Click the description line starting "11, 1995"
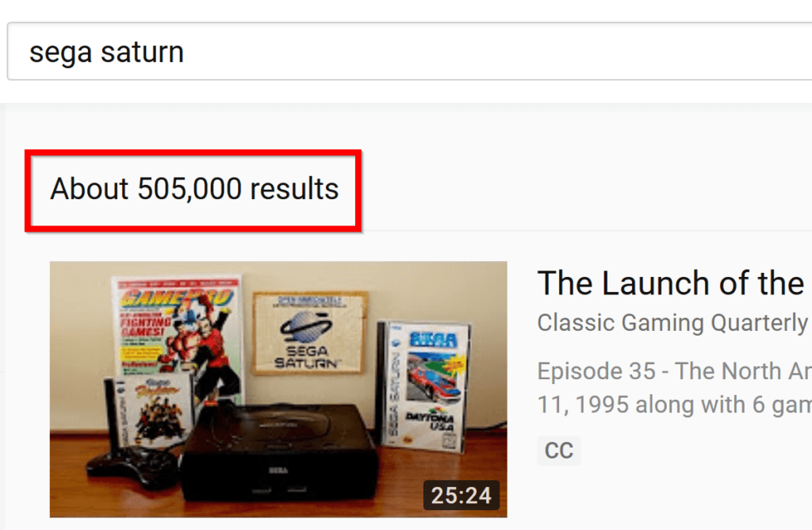812x530 pixels. [x=674, y=405]
